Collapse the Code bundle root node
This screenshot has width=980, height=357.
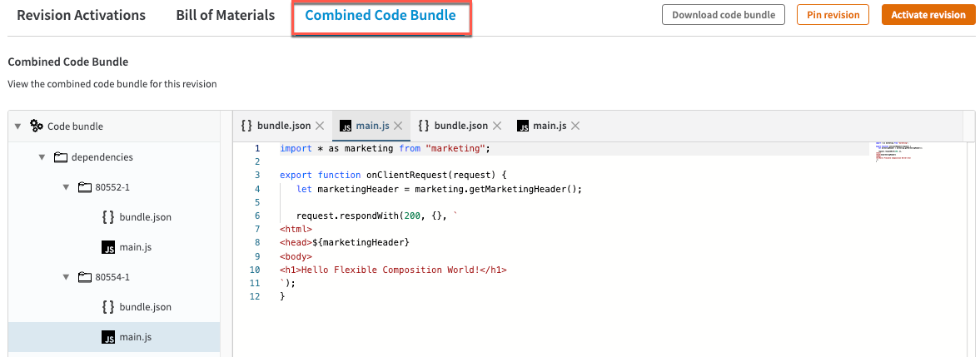click(17, 126)
